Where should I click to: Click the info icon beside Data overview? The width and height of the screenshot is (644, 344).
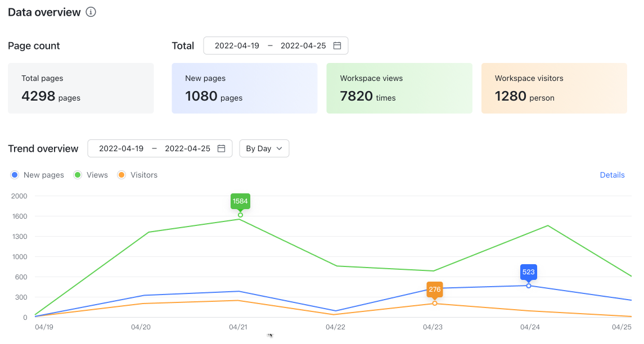tap(91, 11)
